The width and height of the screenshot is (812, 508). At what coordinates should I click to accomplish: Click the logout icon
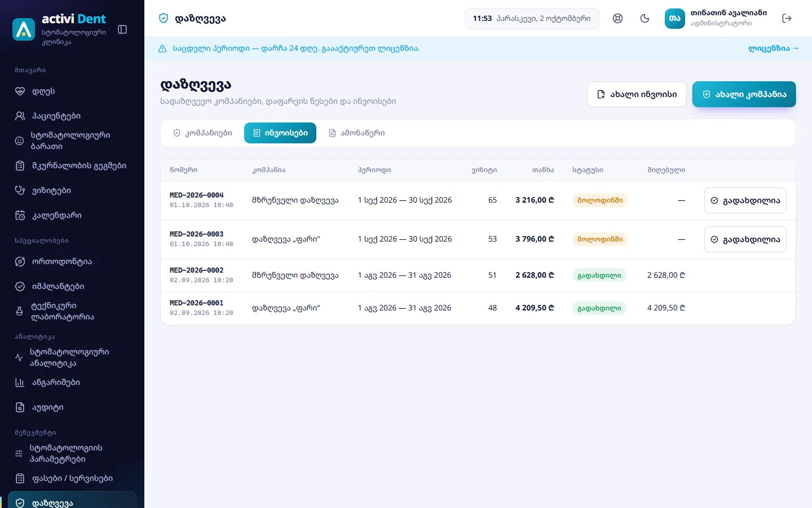[787, 19]
